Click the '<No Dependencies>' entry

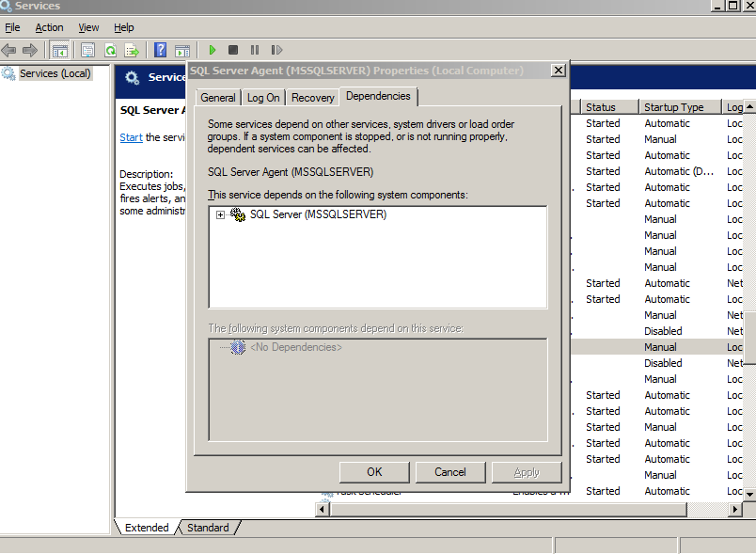tap(296, 347)
